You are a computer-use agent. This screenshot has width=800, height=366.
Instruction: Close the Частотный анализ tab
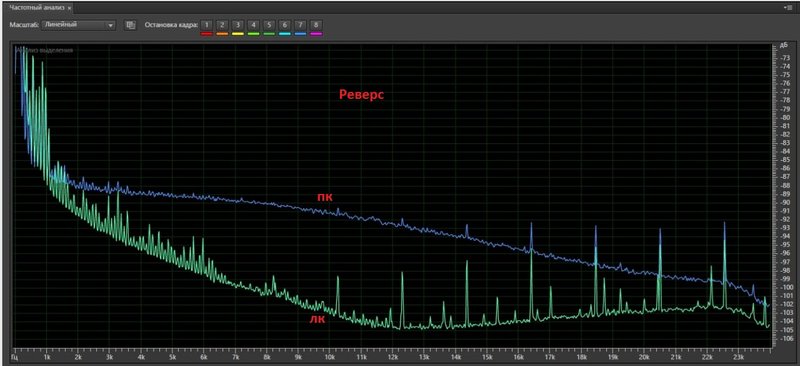[70, 8]
